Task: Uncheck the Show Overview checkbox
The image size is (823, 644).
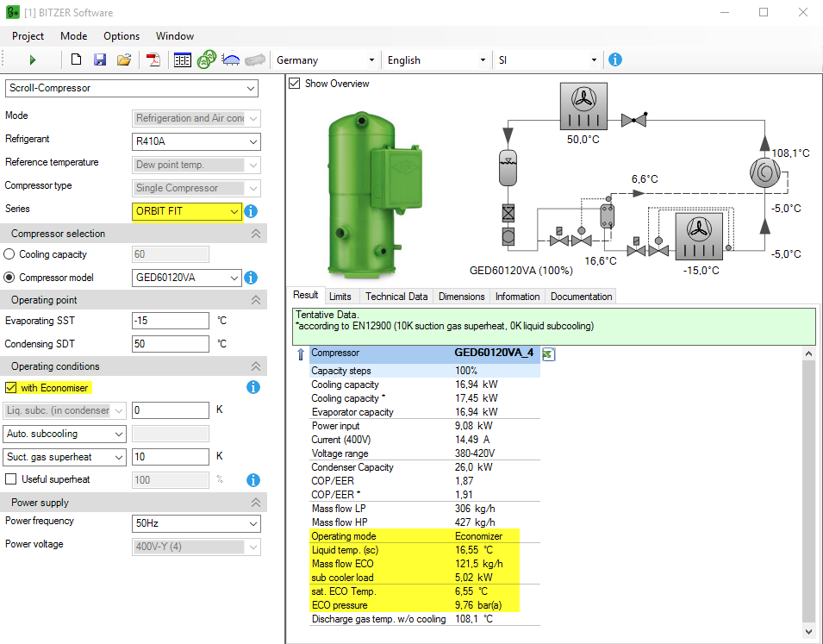Action: [x=295, y=84]
